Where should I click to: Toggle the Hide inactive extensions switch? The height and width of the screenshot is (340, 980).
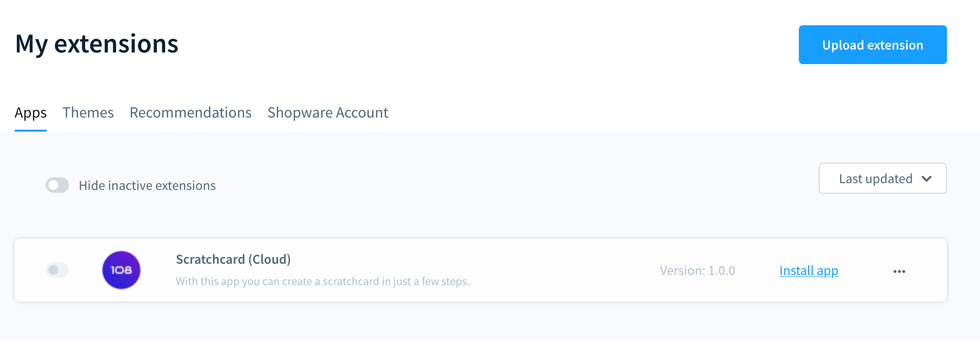pyautogui.click(x=57, y=185)
